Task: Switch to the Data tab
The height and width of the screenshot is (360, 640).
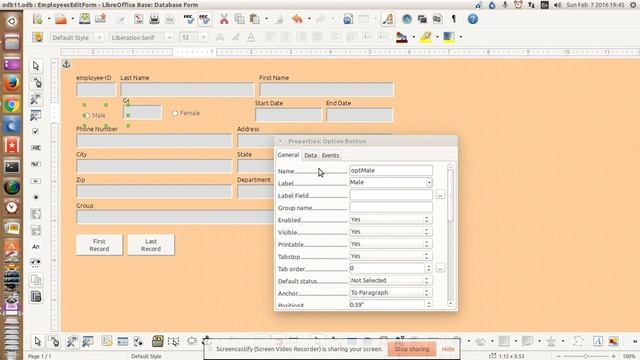Action: coord(311,156)
